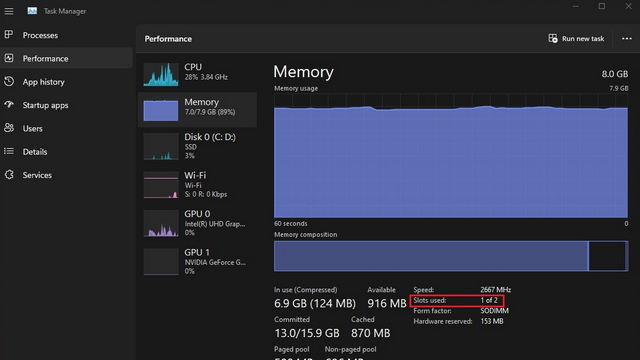Switch to the Performance tab in sidebar
640x360 pixels.
[67, 58]
